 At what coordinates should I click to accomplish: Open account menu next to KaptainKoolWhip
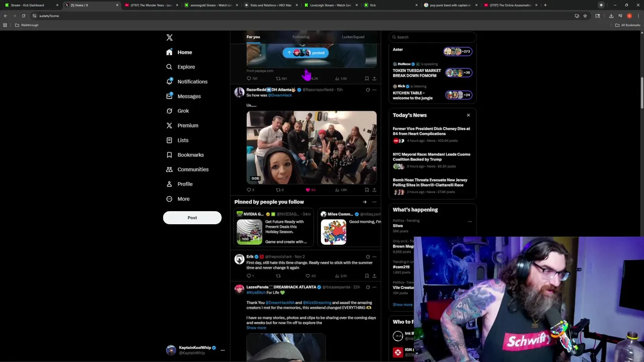click(222, 350)
